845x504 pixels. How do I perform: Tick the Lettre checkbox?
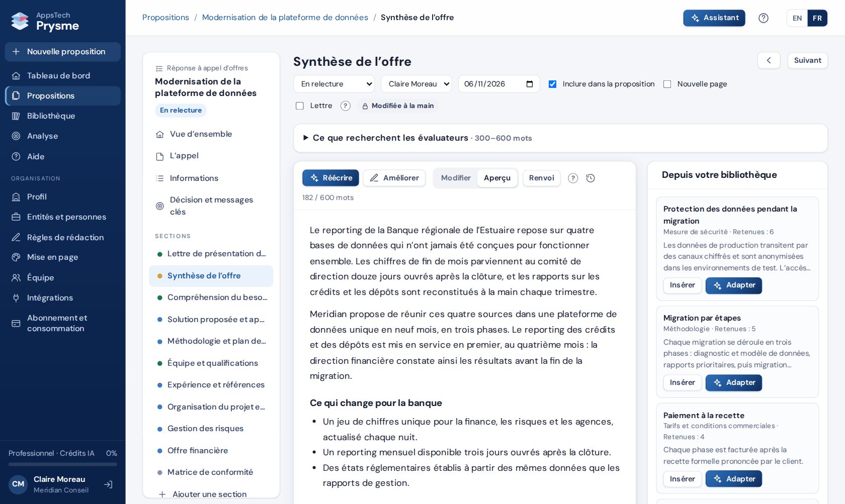[300, 106]
